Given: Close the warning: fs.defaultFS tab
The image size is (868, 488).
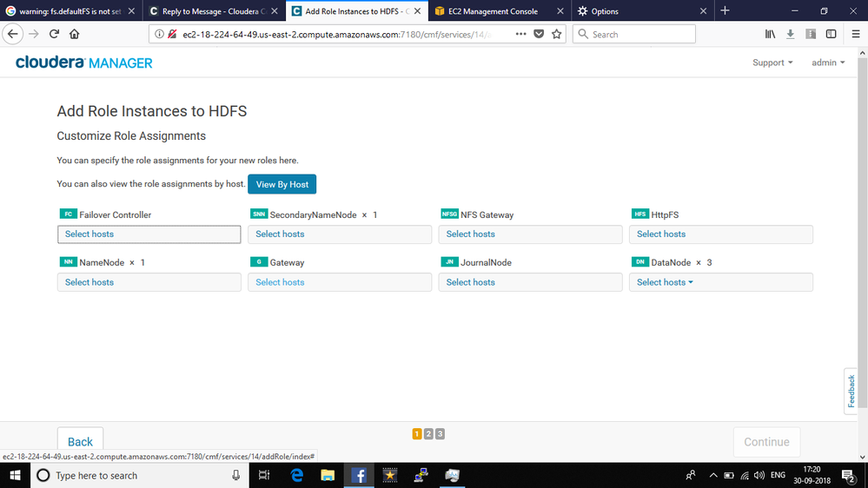Looking at the screenshot, I should click(131, 11).
